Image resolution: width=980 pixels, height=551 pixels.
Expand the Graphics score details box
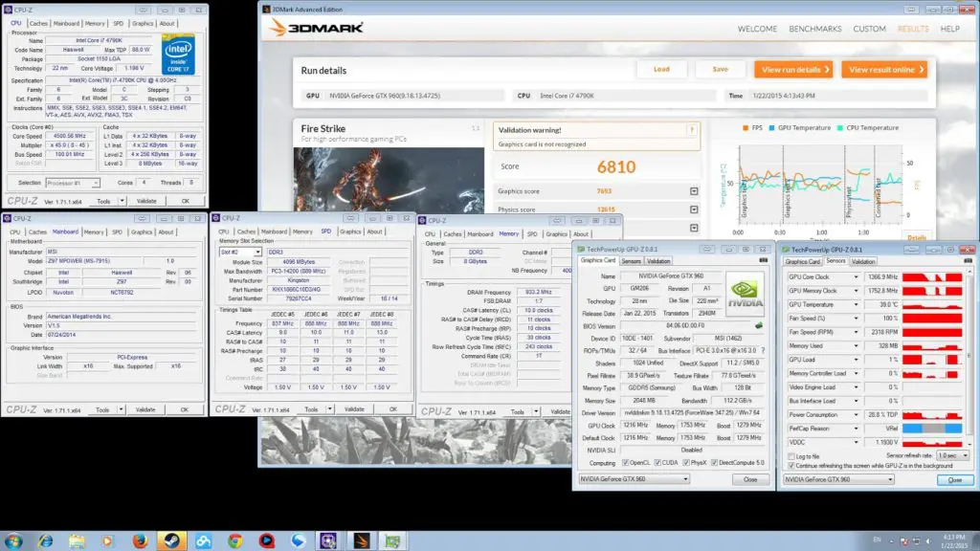(694, 191)
